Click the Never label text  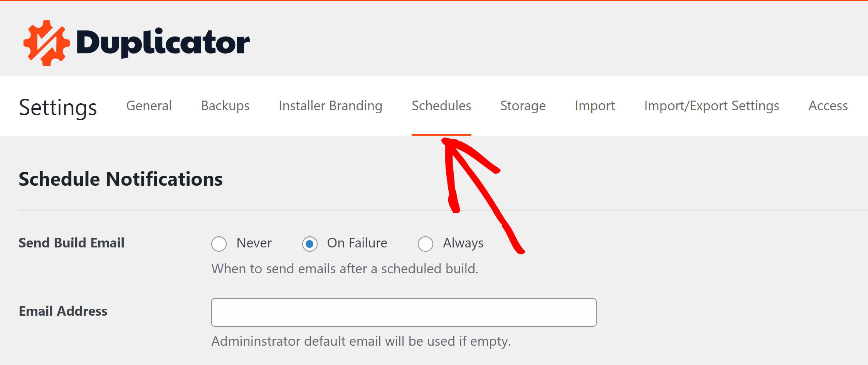pyautogui.click(x=254, y=243)
